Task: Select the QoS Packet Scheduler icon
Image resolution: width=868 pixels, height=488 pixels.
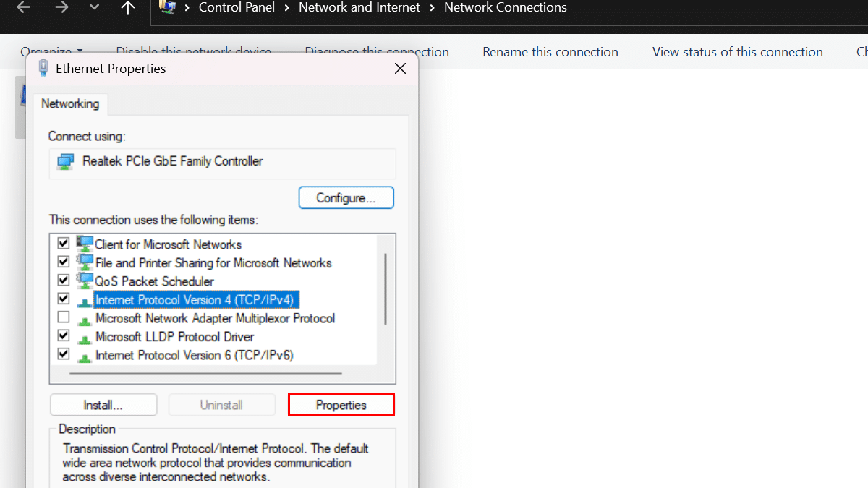Action: point(85,281)
